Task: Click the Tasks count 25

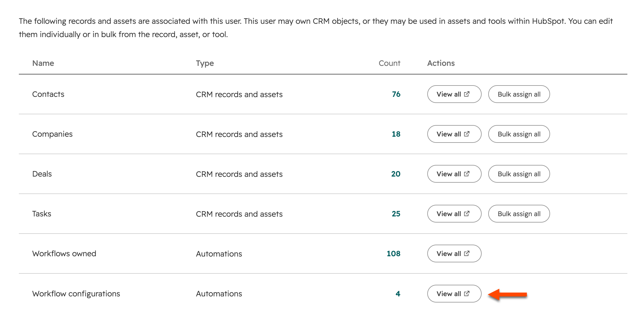Action: pyautogui.click(x=396, y=214)
